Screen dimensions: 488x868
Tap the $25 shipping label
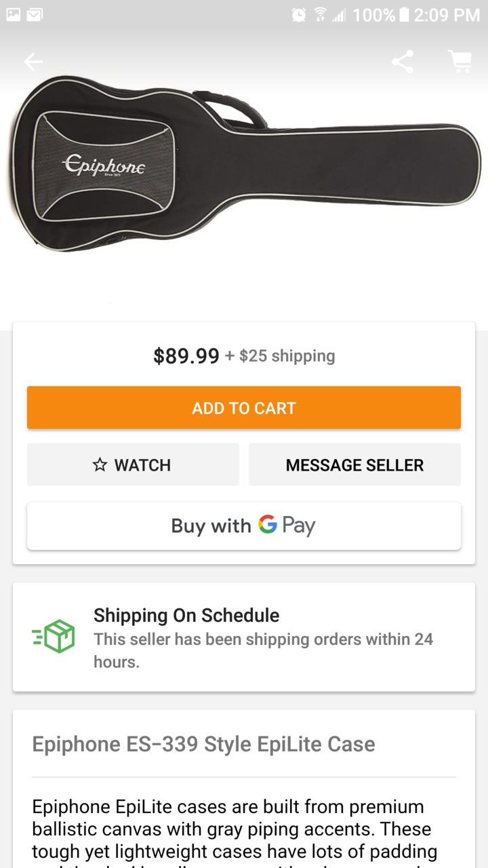(x=280, y=355)
